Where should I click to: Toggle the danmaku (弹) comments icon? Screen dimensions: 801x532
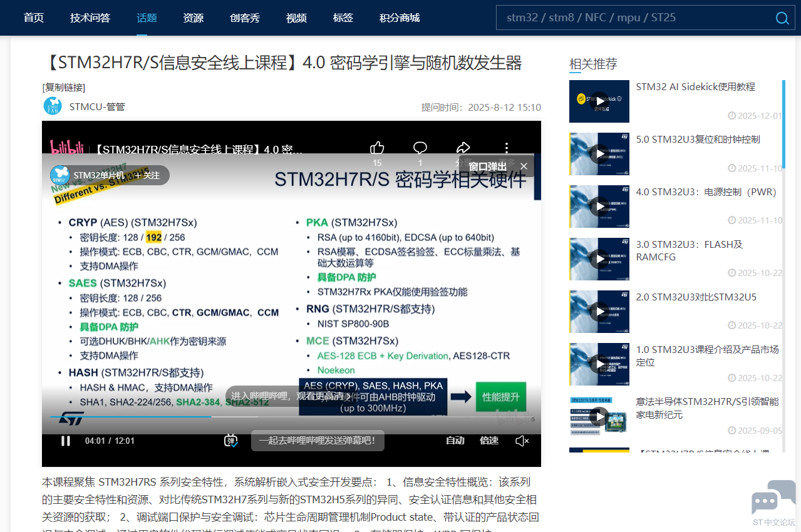(x=231, y=441)
